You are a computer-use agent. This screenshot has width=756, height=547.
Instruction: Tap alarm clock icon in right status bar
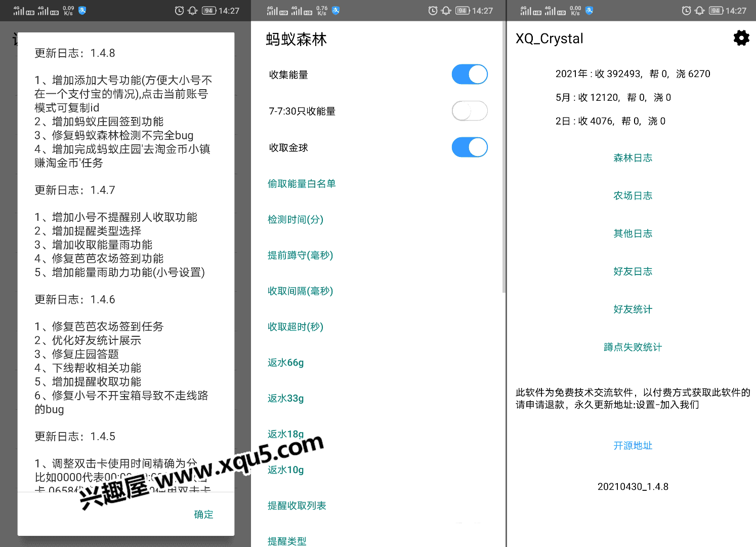[686, 11]
